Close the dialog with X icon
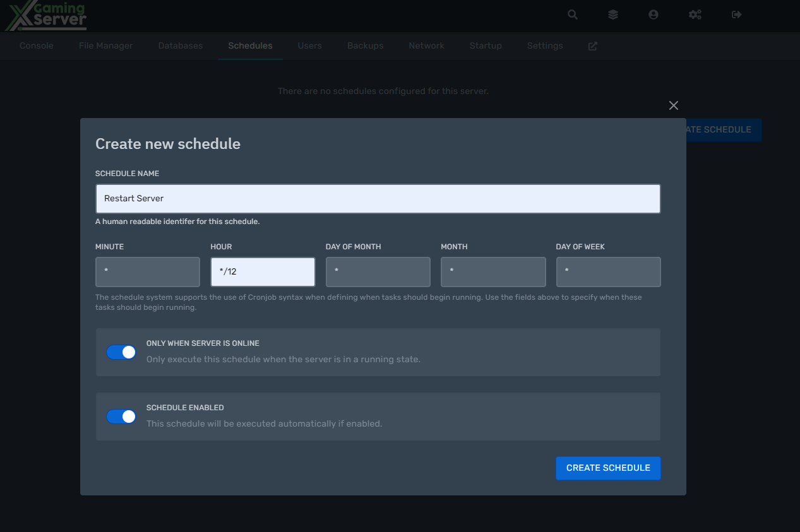The image size is (800, 532). (x=674, y=105)
